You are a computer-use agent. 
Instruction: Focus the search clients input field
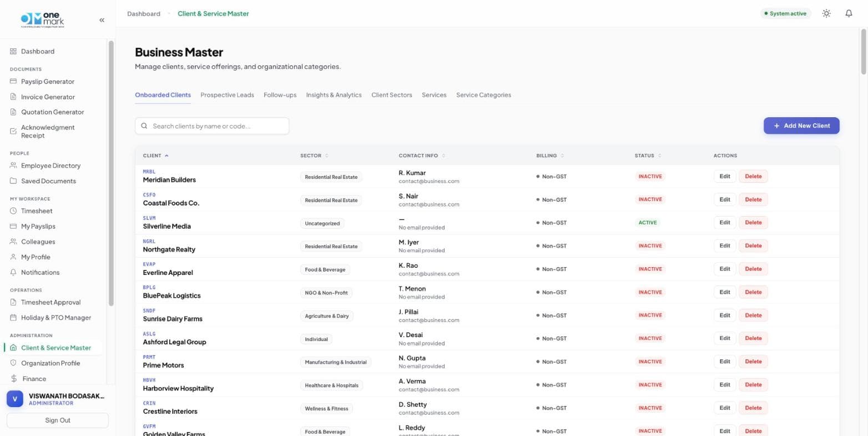pyautogui.click(x=212, y=126)
